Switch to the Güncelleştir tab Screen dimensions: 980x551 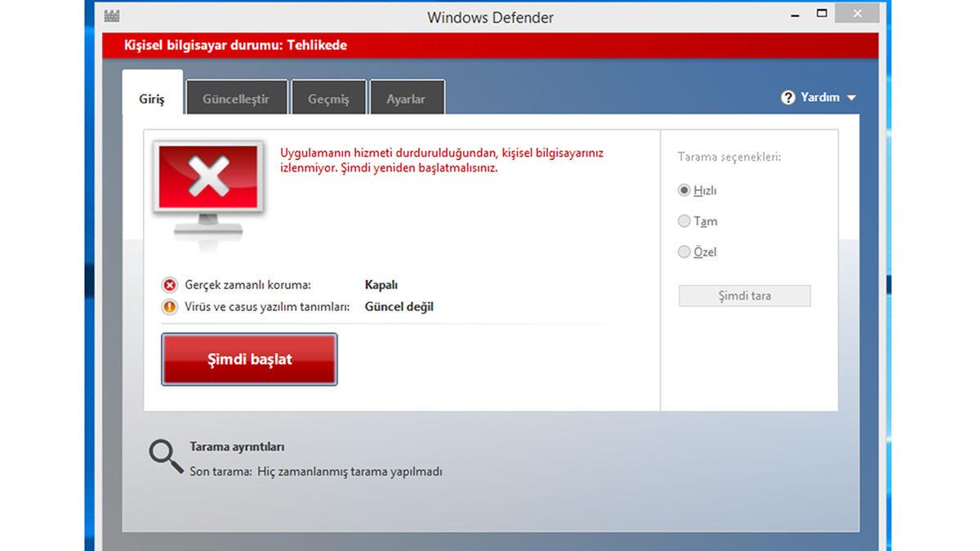(x=236, y=97)
